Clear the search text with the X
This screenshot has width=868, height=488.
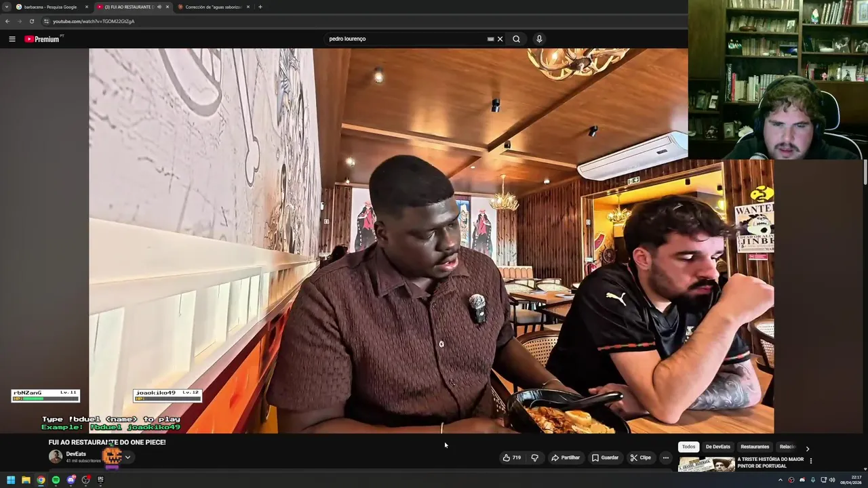point(500,39)
